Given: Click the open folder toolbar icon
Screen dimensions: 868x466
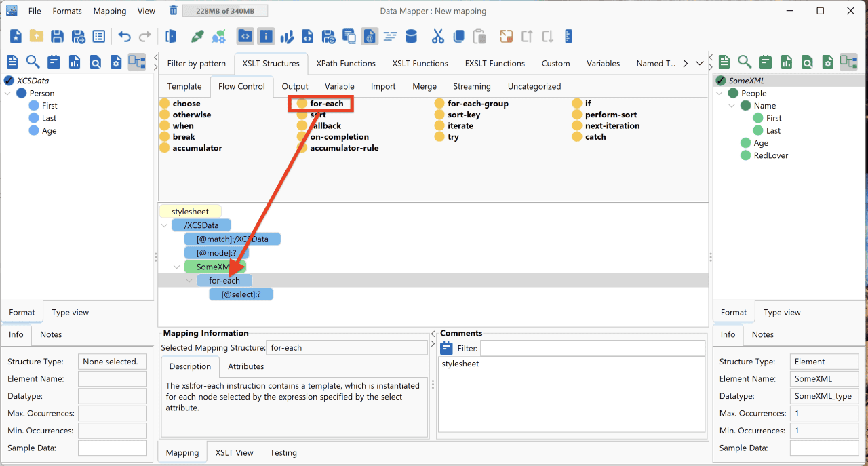Looking at the screenshot, I should coord(37,37).
